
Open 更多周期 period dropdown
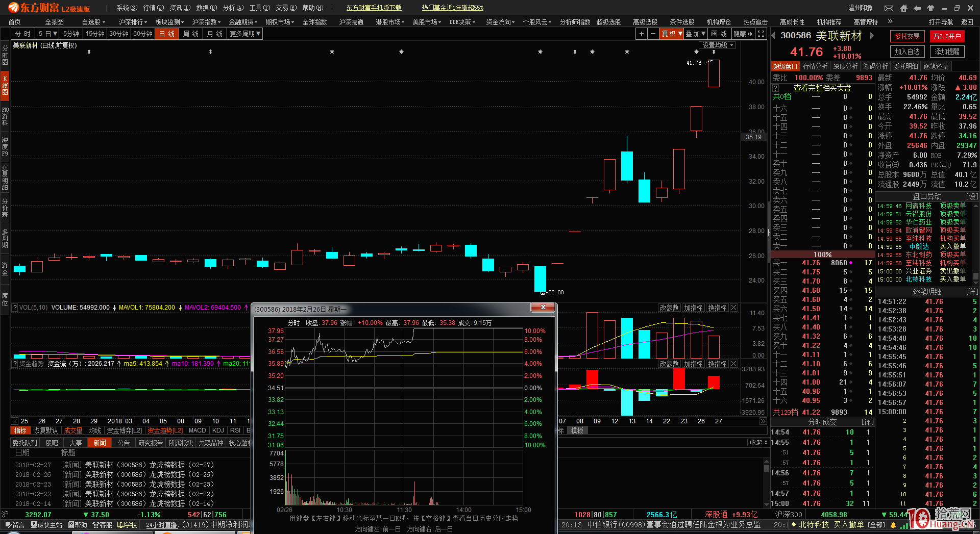click(245, 34)
